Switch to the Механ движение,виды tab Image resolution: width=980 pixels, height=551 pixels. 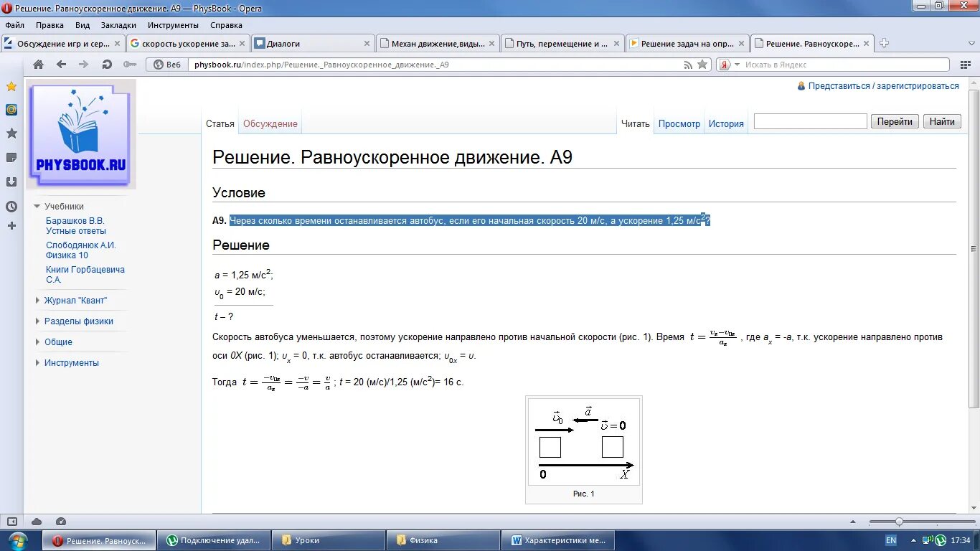(438, 44)
